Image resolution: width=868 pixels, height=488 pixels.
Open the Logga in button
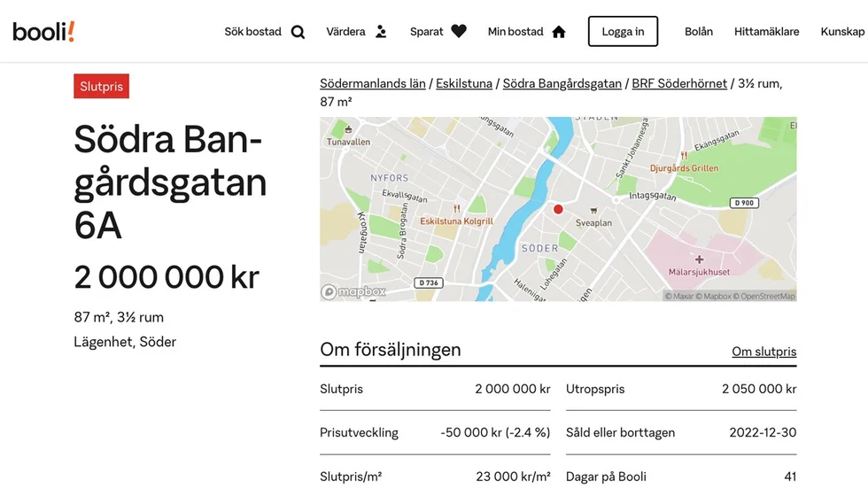tap(623, 32)
